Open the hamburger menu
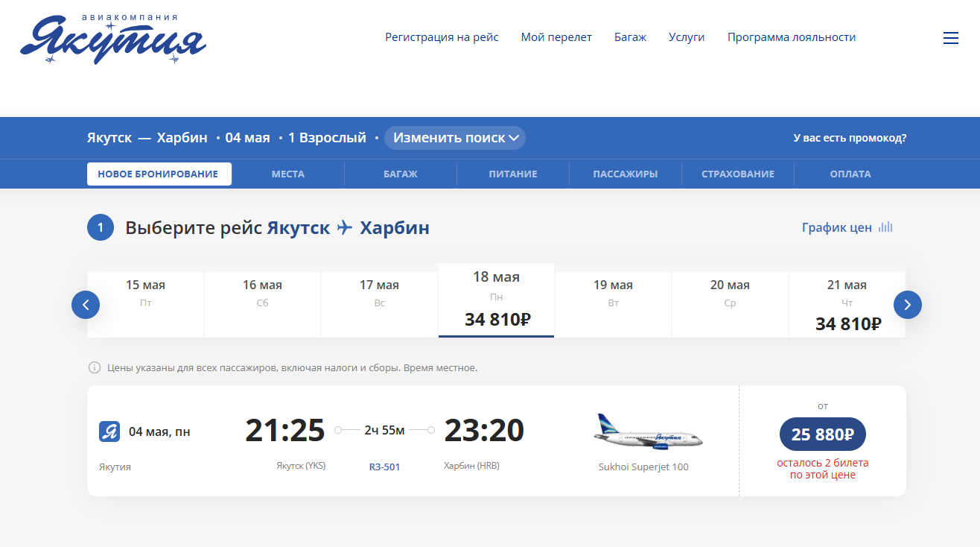 (x=950, y=38)
